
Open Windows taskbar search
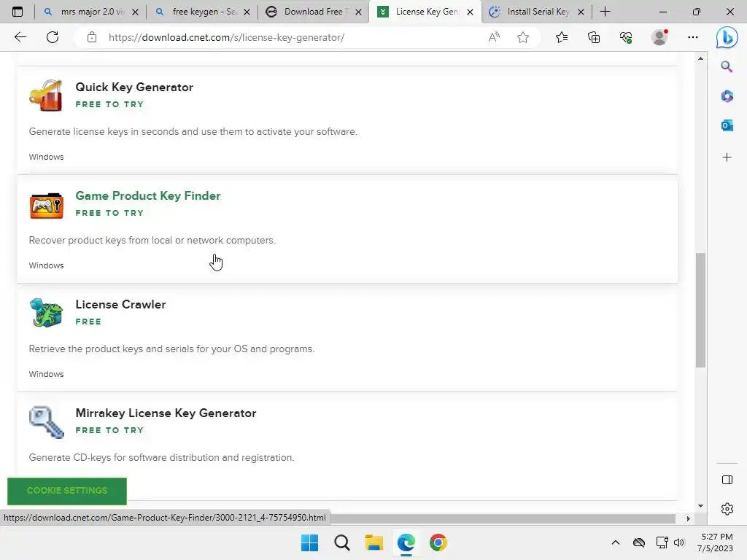click(341, 542)
